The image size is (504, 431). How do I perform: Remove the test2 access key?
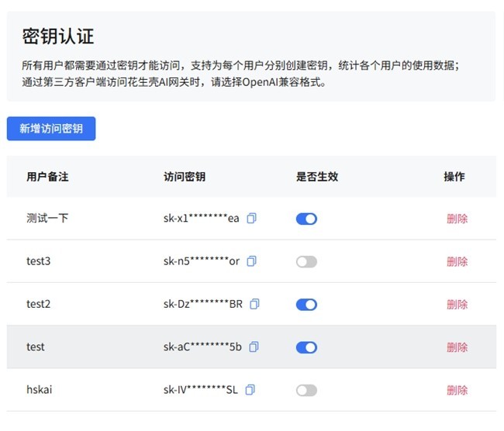click(x=457, y=305)
